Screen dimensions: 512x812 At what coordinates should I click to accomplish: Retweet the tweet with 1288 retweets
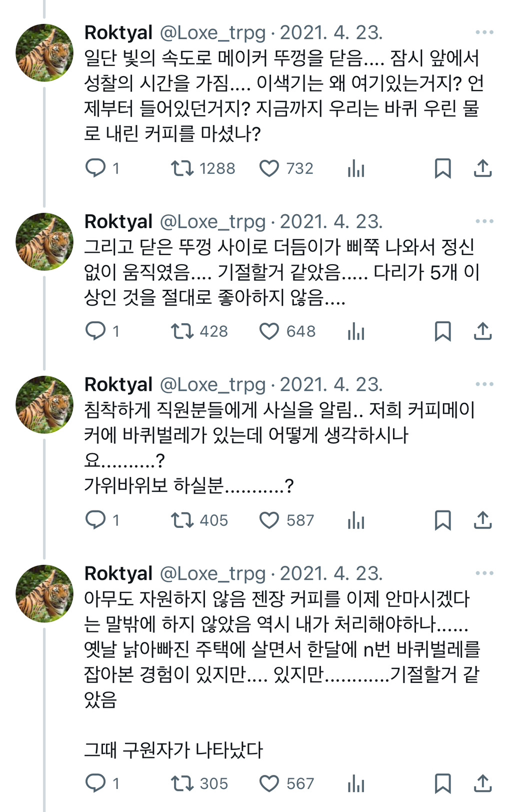(182, 168)
